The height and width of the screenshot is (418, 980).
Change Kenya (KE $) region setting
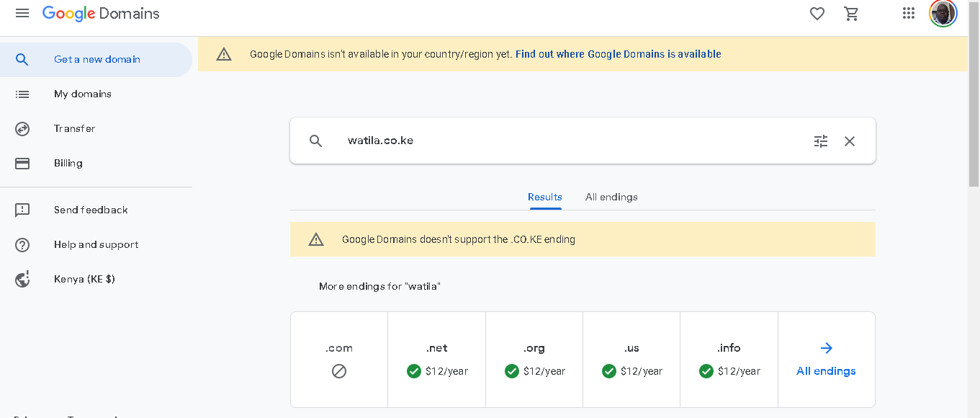pyautogui.click(x=96, y=280)
